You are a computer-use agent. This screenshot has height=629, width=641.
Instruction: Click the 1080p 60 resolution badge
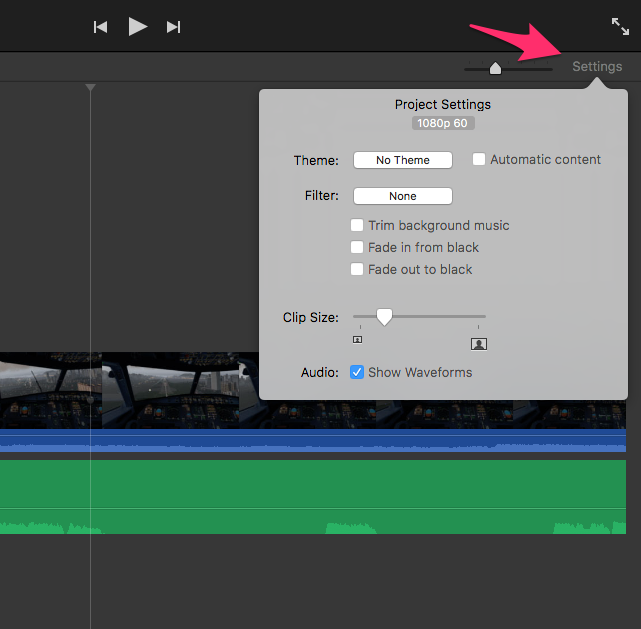(443, 123)
